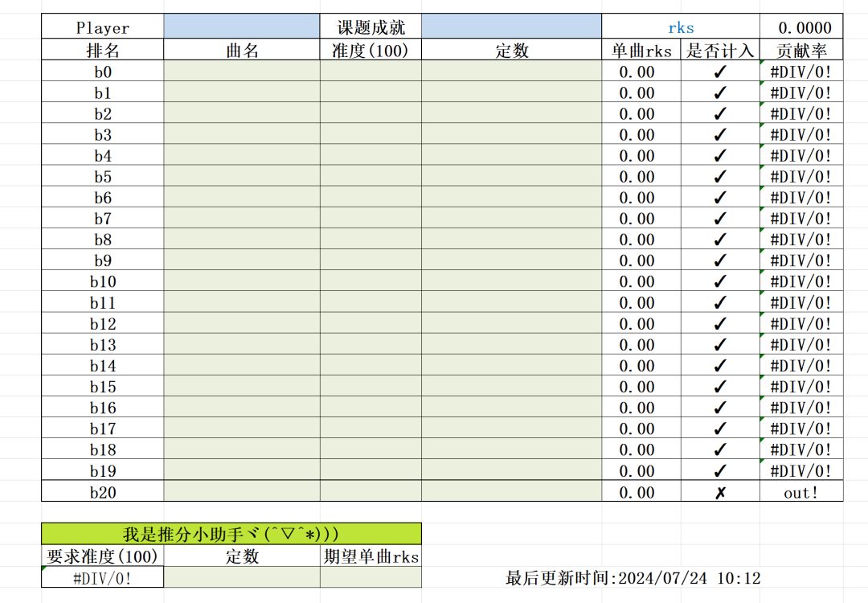The image size is (868, 603).
Task: Select the 曲名 cell in row b0
Action: pyautogui.click(x=241, y=72)
